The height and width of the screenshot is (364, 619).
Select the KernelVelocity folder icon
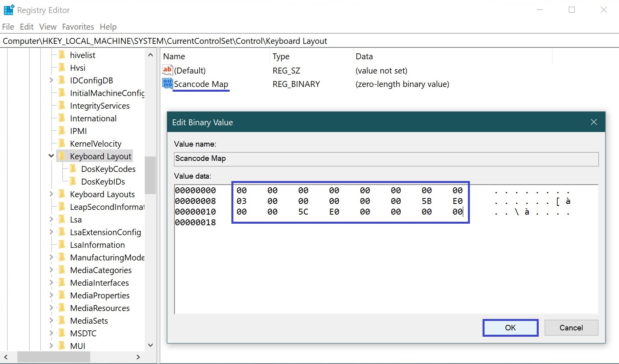point(62,143)
